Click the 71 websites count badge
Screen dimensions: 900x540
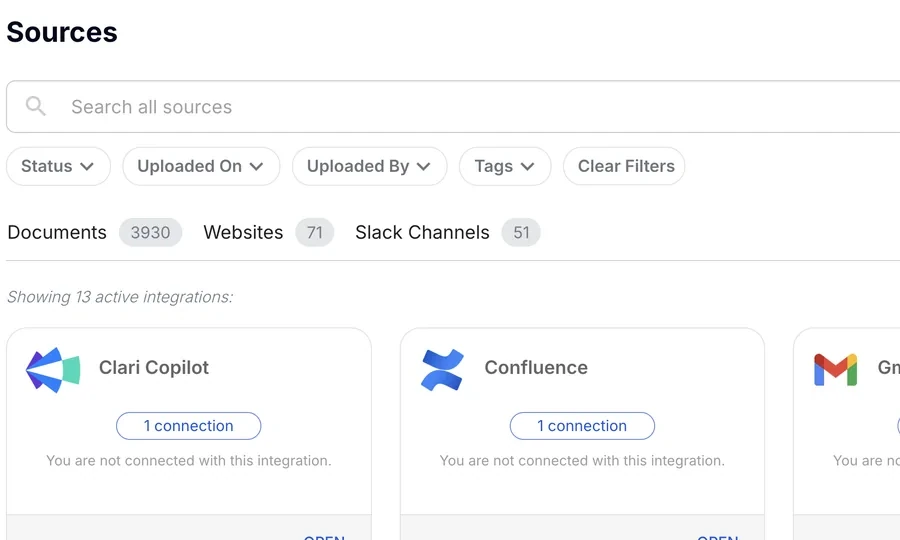click(315, 232)
